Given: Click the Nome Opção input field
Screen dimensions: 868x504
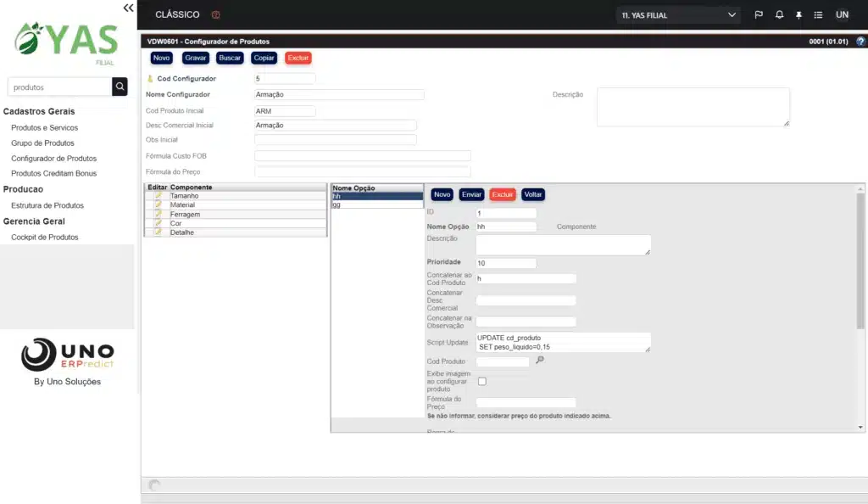Looking at the screenshot, I should pyautogui.click(x=506, y=227).
